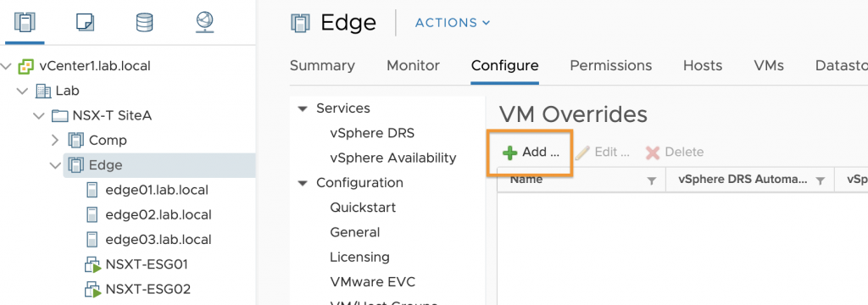This screenshot has width=868, height=305.
Task: Switch to the Permissions tab
Action: [610, 65]
